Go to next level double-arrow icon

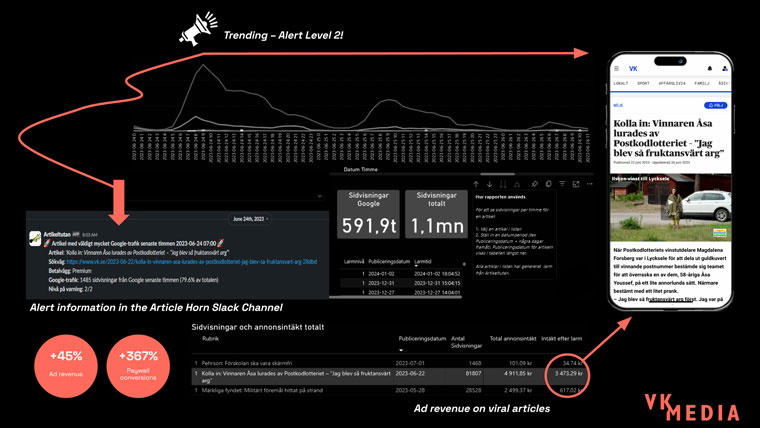[503, 184]
